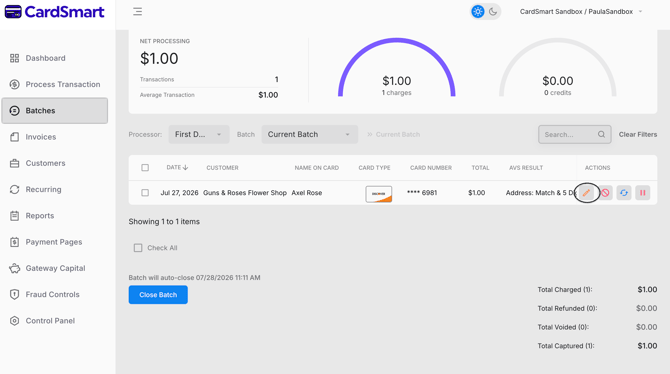The height and width of the screenshot is (374, 670).
Task: Click the Reports sidebar icon
Action: coord(15,216)
